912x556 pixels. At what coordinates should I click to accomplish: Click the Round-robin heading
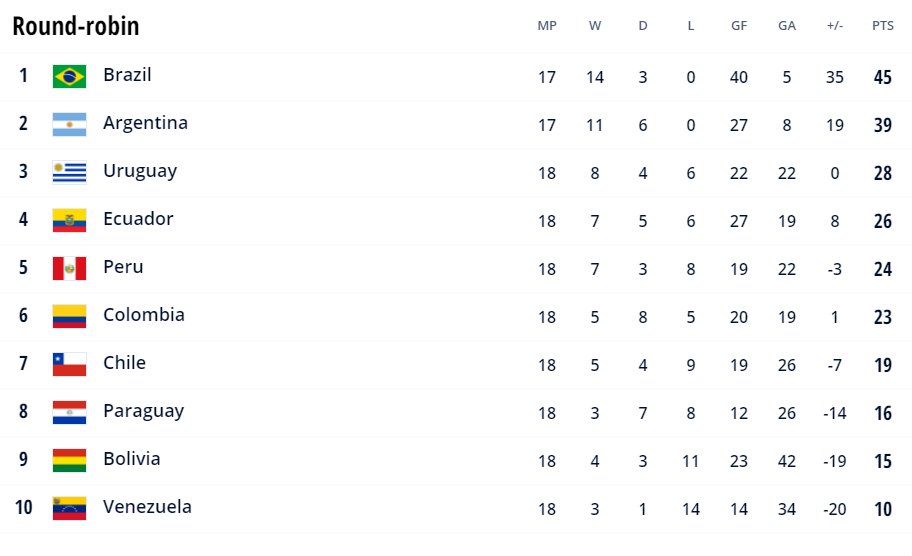[76, 26]
